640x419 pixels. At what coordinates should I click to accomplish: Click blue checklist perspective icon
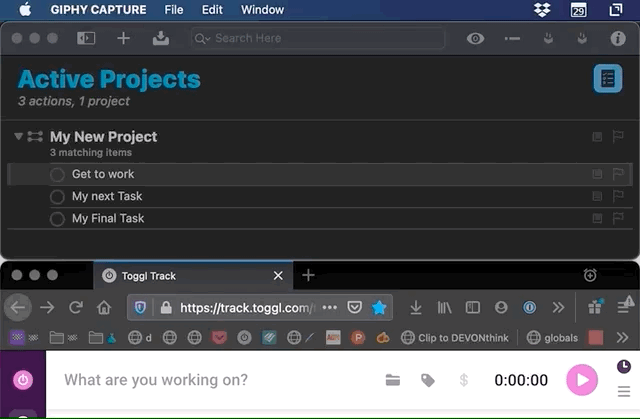click(x=607, y=78)
